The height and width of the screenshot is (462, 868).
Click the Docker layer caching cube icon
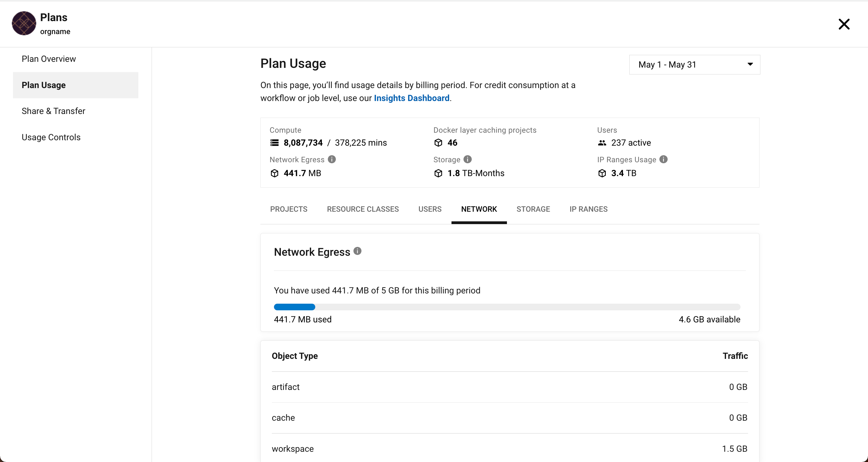(439, 143)
